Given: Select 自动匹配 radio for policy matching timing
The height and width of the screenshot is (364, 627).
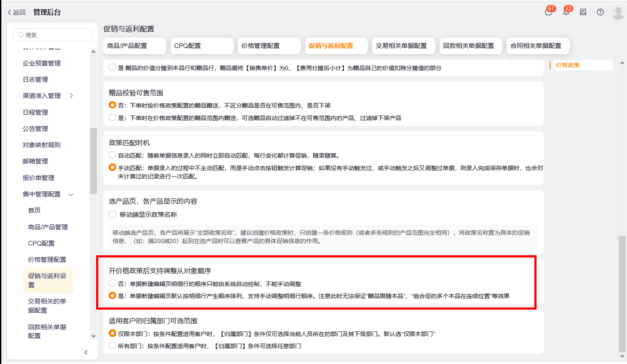Looking at the screenshot, I should [x=113, y=155].
